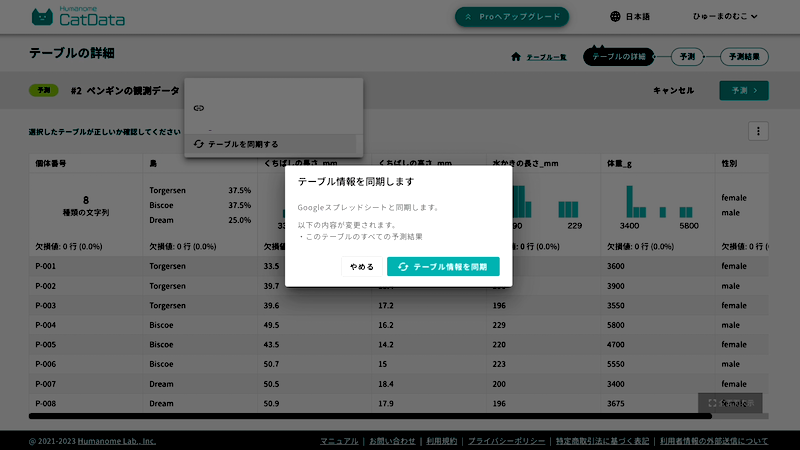Screen dimensions: 800x450
Task: Go to the 予測結果 step tab
Action: pyautogui.click(x=743, y=57)
